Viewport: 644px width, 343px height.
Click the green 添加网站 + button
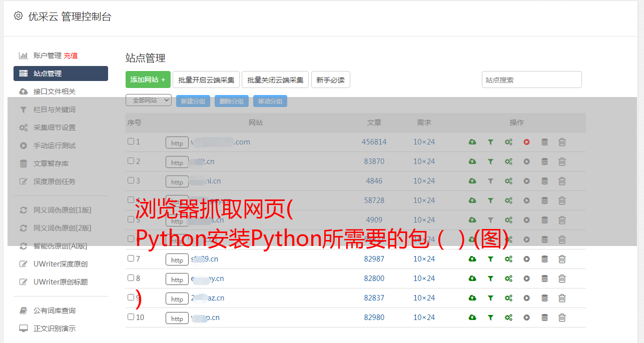(148, 79)
